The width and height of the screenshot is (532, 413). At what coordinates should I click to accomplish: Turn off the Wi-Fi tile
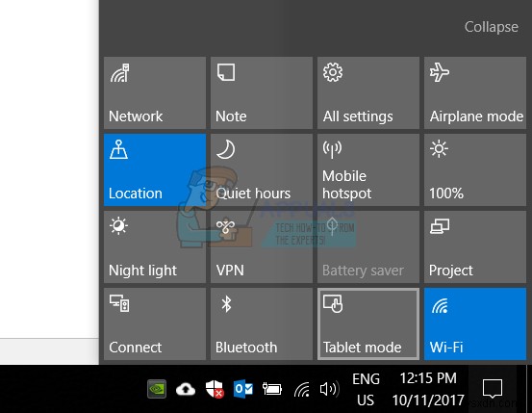pos(475,324)
